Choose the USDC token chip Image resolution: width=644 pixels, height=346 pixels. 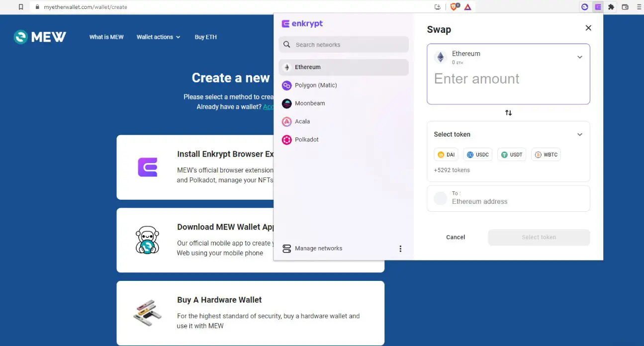point(478,155)
